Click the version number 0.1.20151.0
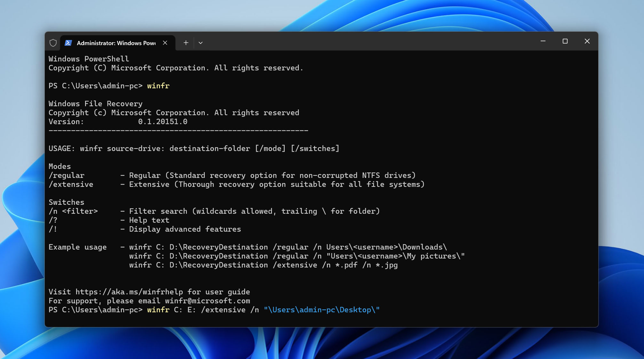Viewport: 644px width, 359px height. tap(163, 122)
